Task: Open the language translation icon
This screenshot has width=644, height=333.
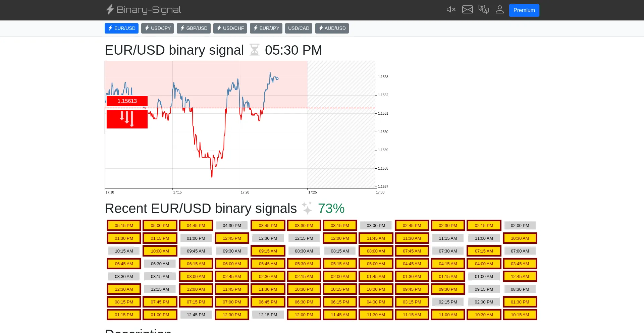Action: coord(483,10)
